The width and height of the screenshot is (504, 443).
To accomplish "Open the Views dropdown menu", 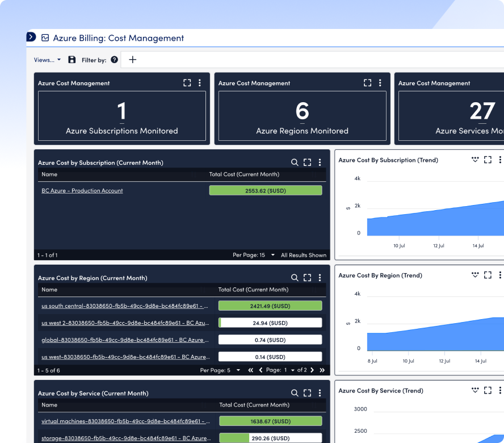I will tap(47, 60).
